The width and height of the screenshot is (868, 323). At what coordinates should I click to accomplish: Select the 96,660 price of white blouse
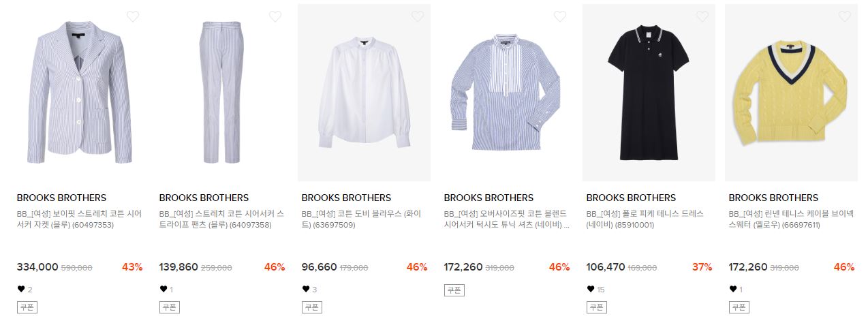(x=319, y=267)
